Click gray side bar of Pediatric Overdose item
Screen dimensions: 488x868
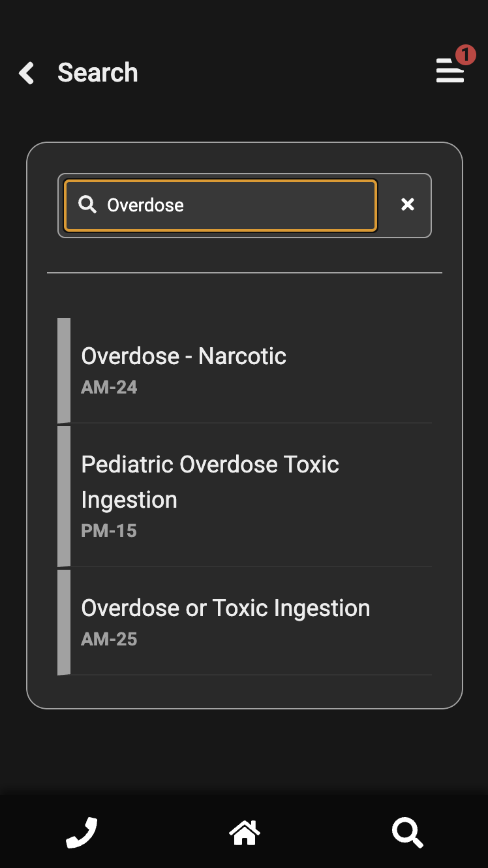coord(64,497)
